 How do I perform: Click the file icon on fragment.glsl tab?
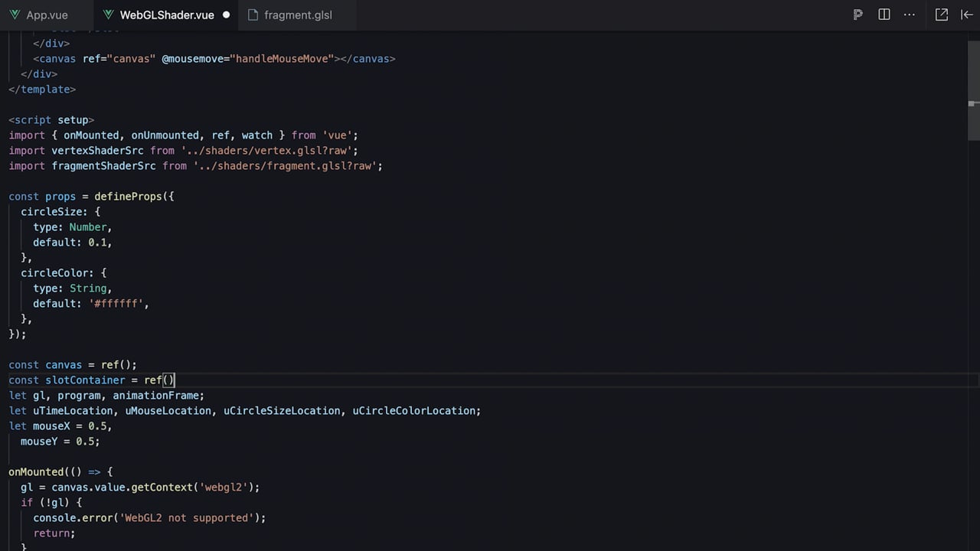pos(253,15)
